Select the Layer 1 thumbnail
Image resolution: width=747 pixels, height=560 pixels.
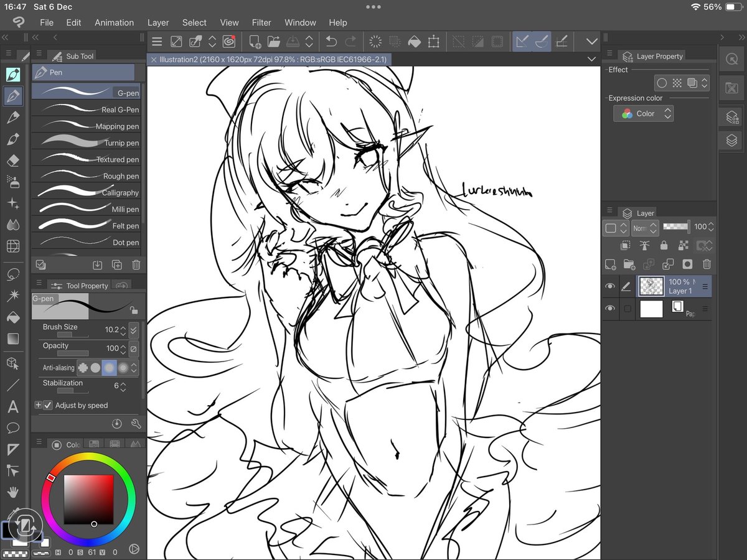[x=651, y=287]
